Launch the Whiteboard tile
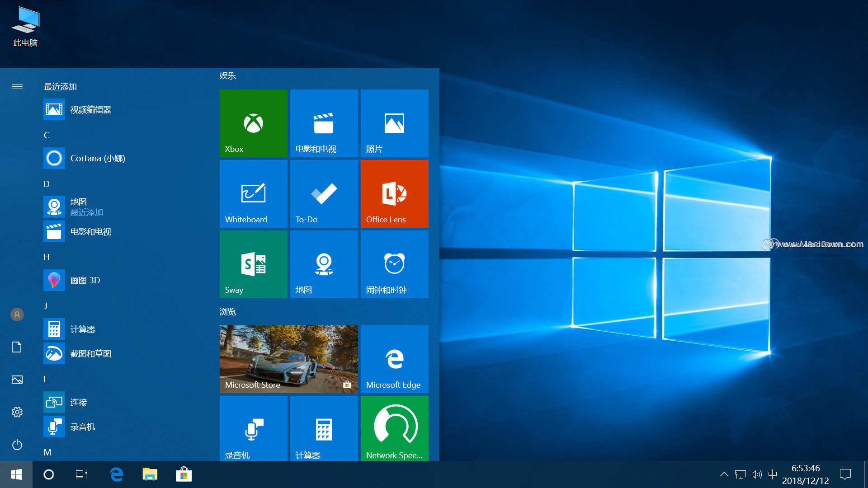 (253, 193)
